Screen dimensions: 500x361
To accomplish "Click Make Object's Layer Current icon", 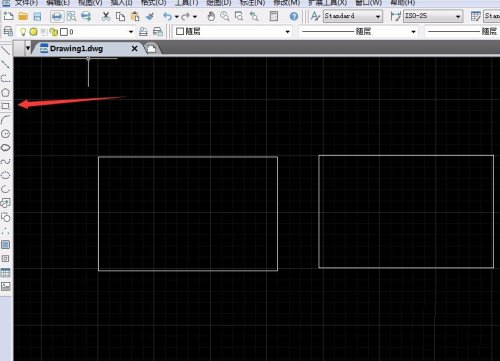I will tap(143, 32).
